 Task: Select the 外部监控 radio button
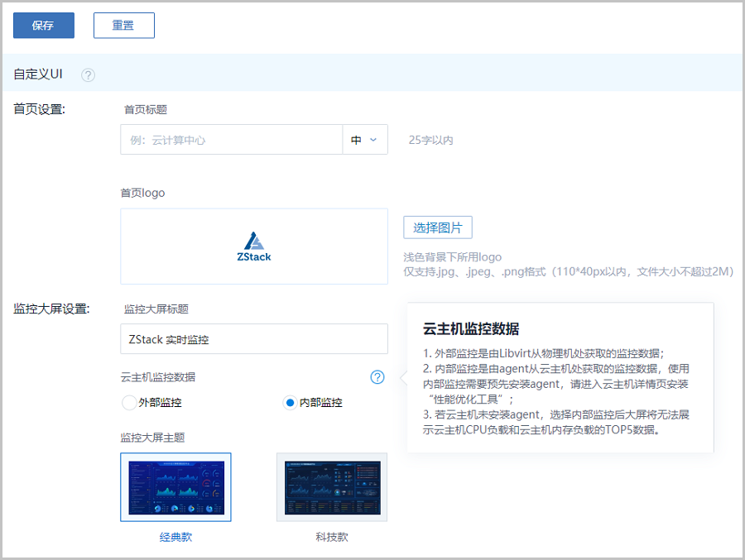pos(129,402)
